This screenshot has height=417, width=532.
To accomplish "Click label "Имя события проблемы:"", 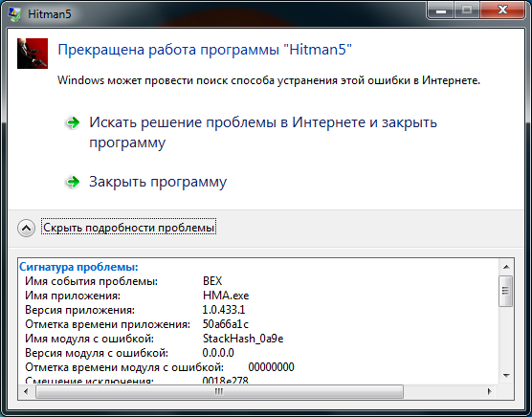I will click(92, 281).
